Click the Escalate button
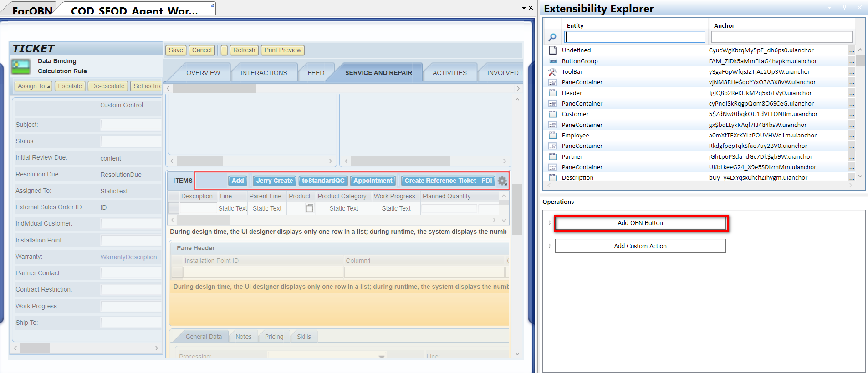Image resolution: width=868 pixels, height=373 pixels. coord(70,86)
